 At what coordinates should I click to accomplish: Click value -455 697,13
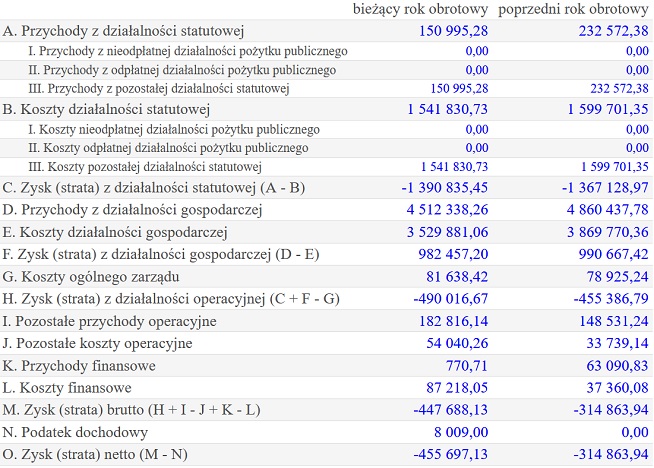coord(450,455)
